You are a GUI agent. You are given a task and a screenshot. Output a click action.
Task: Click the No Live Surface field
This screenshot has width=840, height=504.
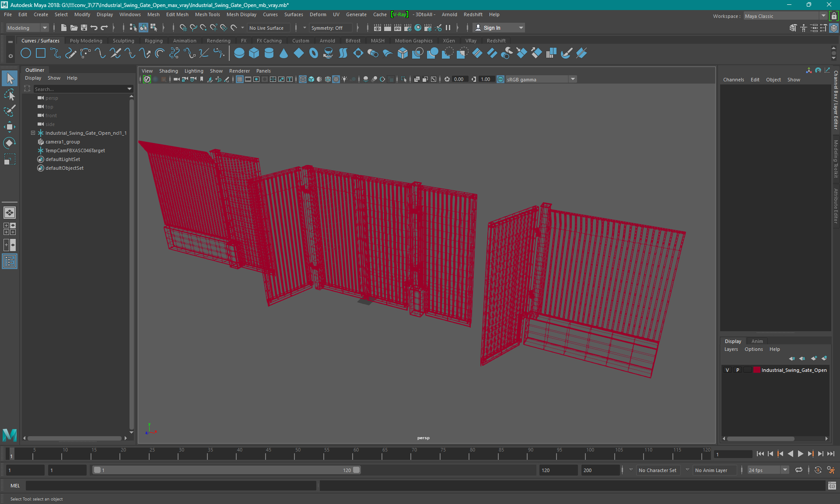pos(269,28)
